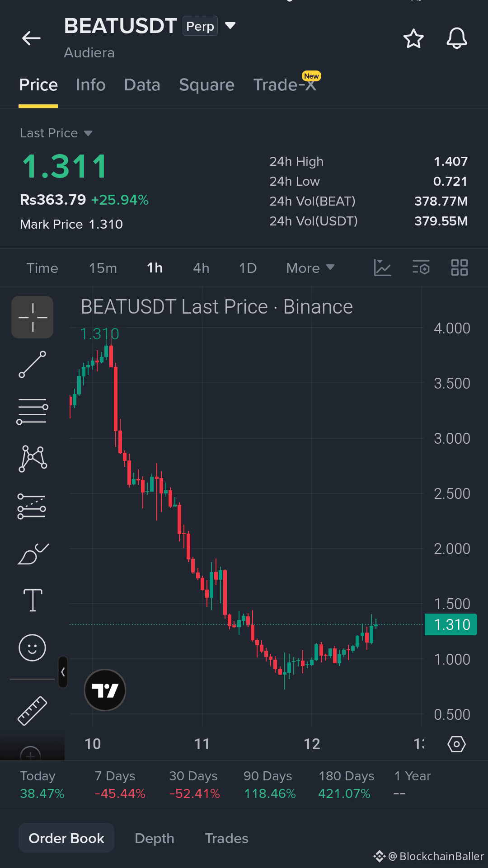This screenshot has height=868, width=488.
Task: Click the large 1.311 last price
Action: coord(65,166)
